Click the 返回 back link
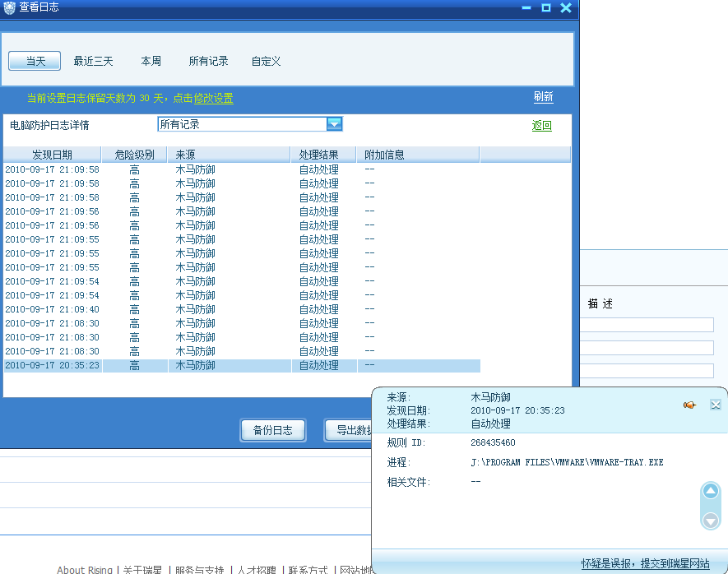The height and width of the screenshot is (574, 728). coord(541,126)
